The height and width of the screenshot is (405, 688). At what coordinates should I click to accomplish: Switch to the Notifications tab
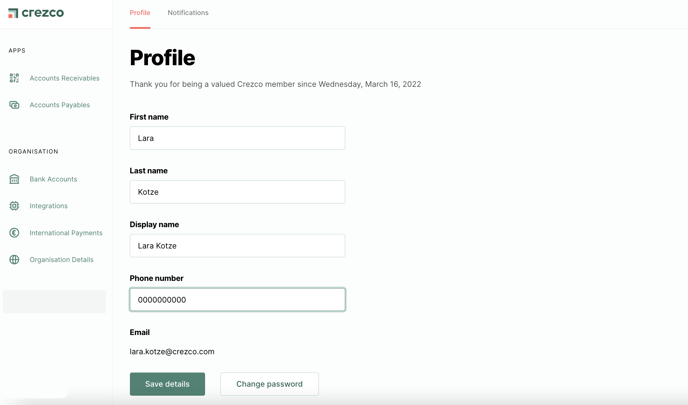click(188, 13)
